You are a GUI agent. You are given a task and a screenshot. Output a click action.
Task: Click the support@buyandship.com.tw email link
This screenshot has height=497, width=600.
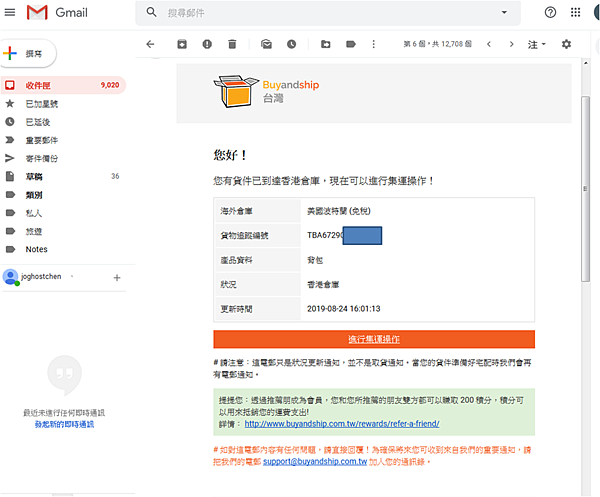point(315,462)
